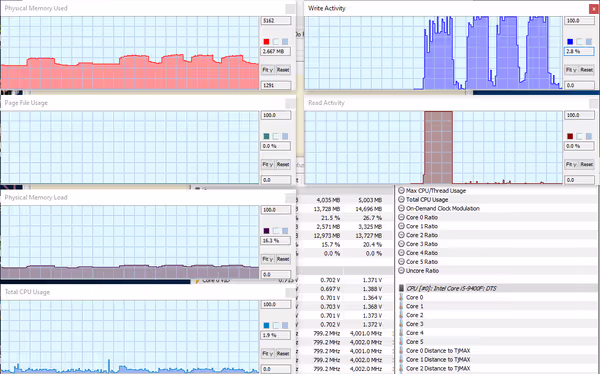Click the chip icon of CPU [#0] Intel Core i5-9400F: DTS
This screenshot has height=374, width=600.
401,288
